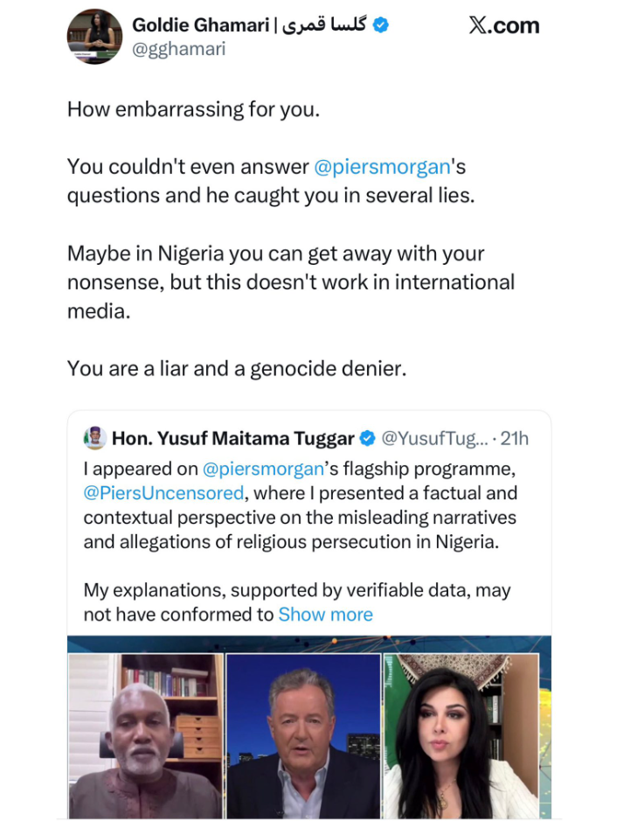The width and height of the screenshot is (644, 821).
Task: Visit the @gghamari handle
Action: [178, 49]
